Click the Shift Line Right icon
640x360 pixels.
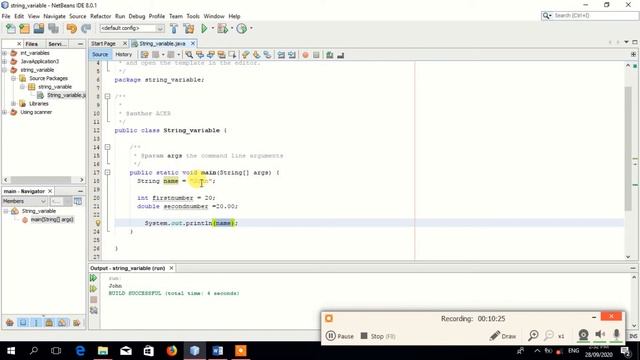tap(292, 55)
